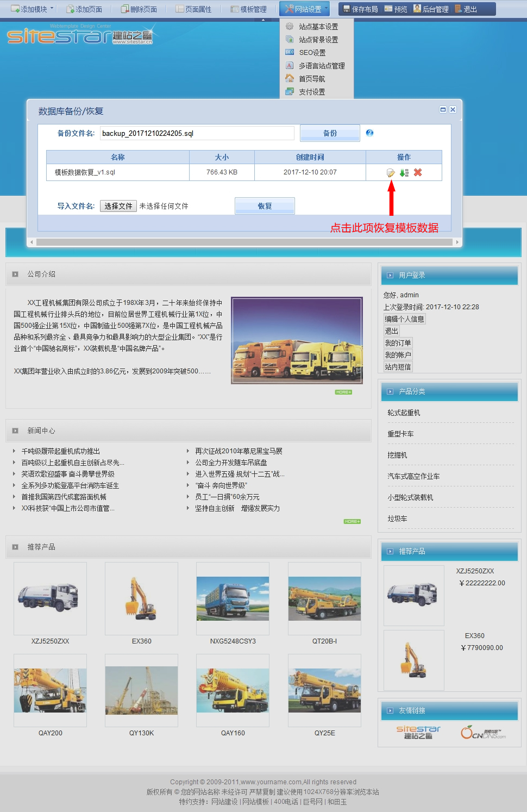Delete the 模板数据恢复_v1.sql backup
This screenshot has width=527, height=812.
pyautogui.click(x=418, y=172)
